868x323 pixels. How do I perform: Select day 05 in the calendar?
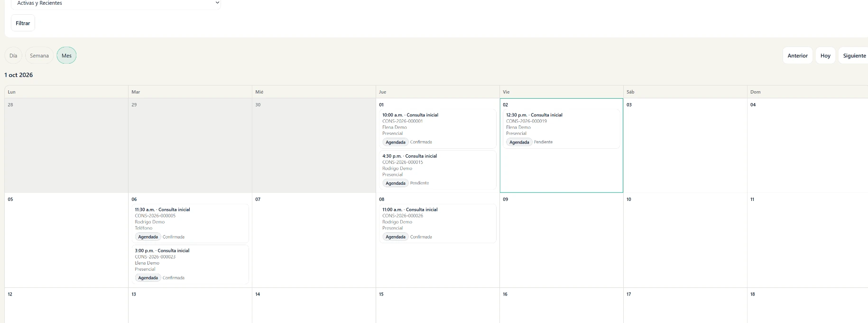66,240
